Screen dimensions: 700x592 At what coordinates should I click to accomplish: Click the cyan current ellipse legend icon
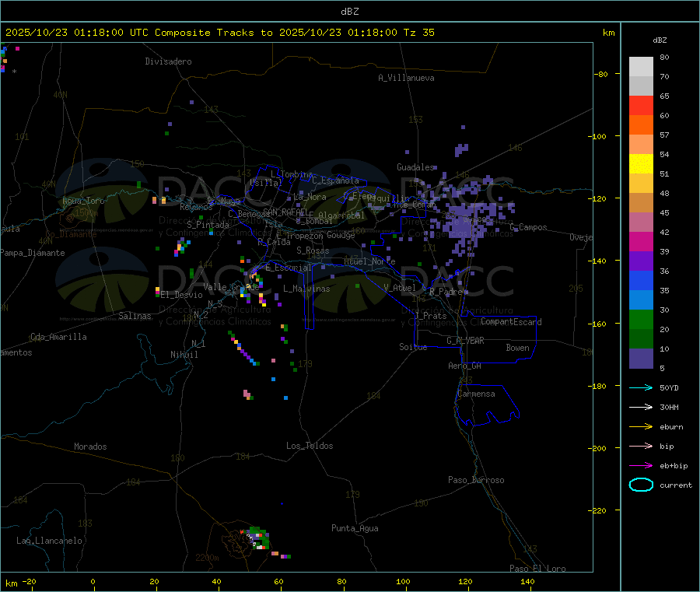coord(641,485)
